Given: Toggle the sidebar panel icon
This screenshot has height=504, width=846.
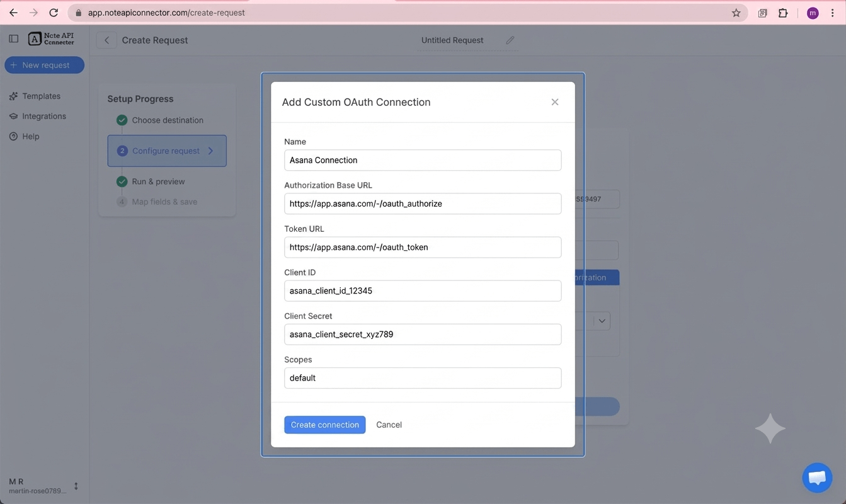Looking at the screenshot, I should (x=13, y=39).
